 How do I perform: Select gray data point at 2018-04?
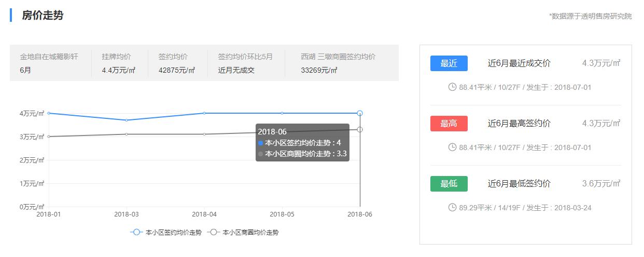204,134
